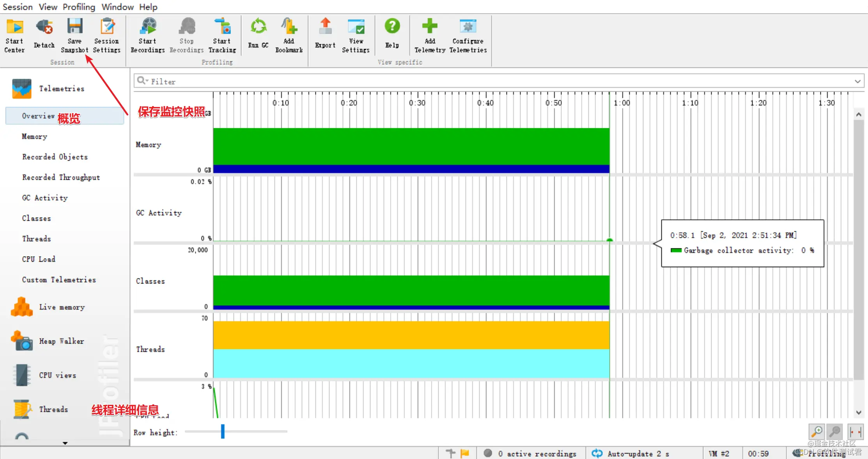The image size is (868, 459).
Task: Open the Window menu
Action: [x=117, y=7]
